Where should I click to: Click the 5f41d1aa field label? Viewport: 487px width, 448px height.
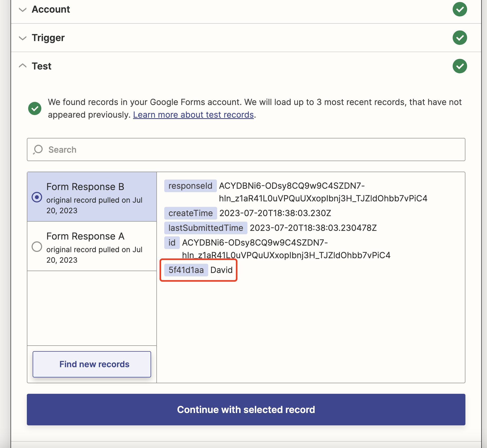tap(186, 270)
